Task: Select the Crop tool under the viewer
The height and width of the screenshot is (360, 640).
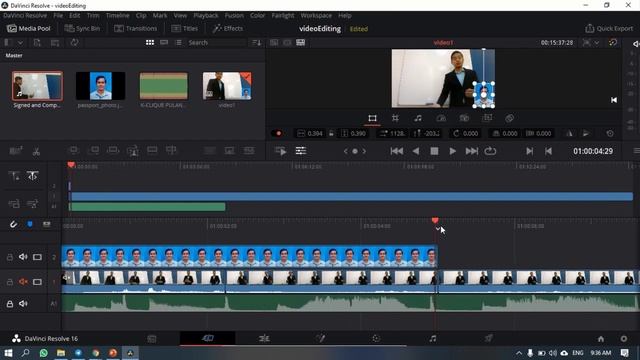Action: [395, 118]
